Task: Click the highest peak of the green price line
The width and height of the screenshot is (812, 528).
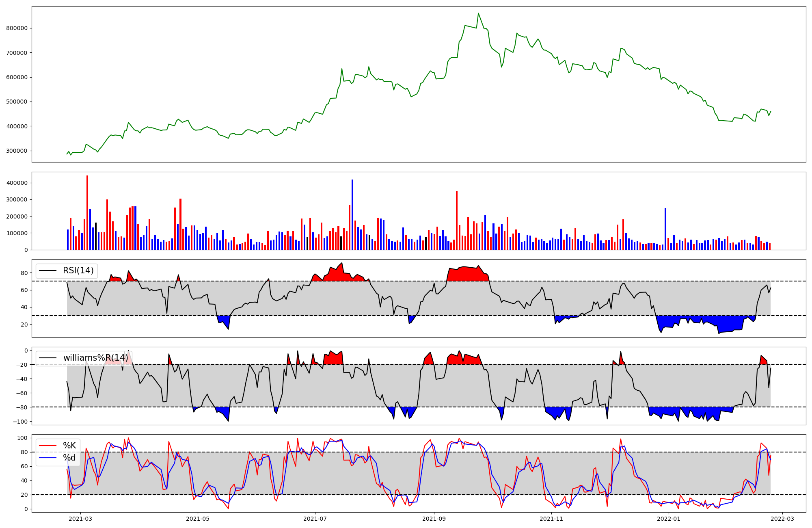Action: [x=478, y=13]
